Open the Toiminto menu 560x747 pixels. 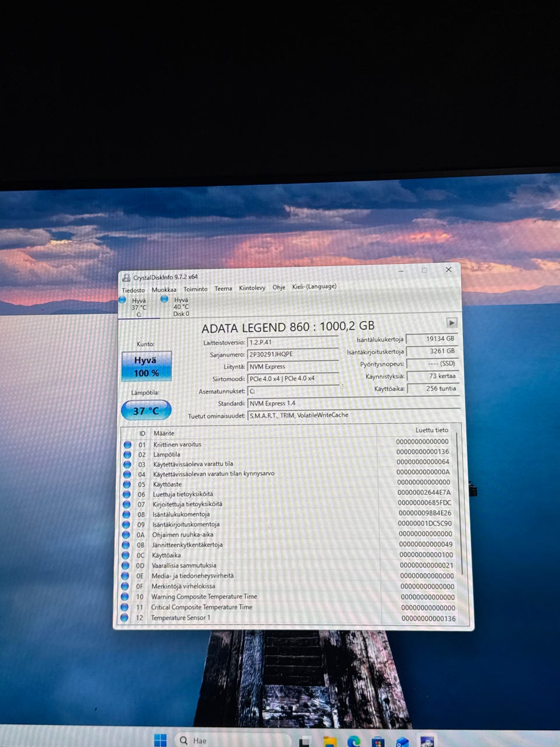point(195,289)
